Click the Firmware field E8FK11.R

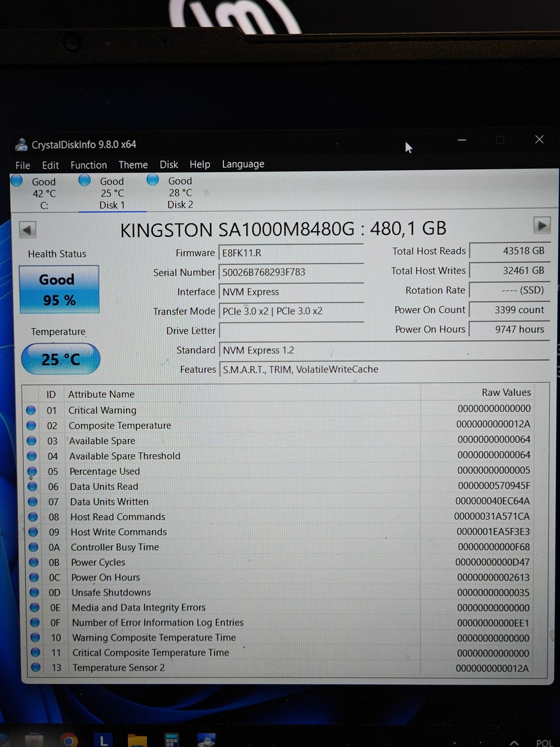pos(291,253)
